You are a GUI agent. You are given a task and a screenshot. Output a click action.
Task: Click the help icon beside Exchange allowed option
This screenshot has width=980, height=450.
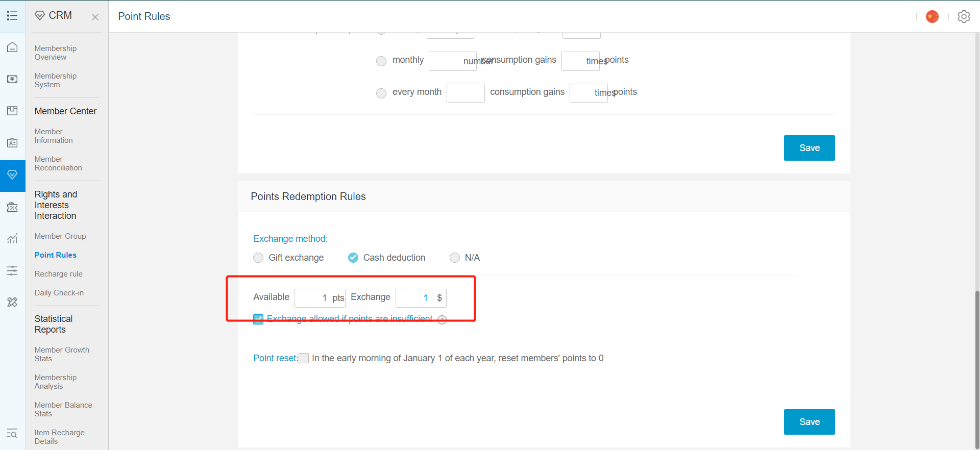click(x=442, y=319)
